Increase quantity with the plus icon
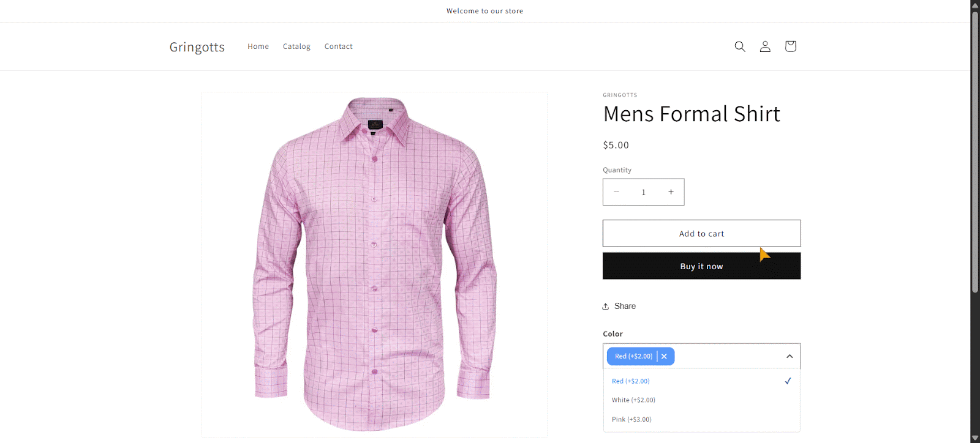The height and width of the screenshot is (443, 980). (x=671, y=192)
